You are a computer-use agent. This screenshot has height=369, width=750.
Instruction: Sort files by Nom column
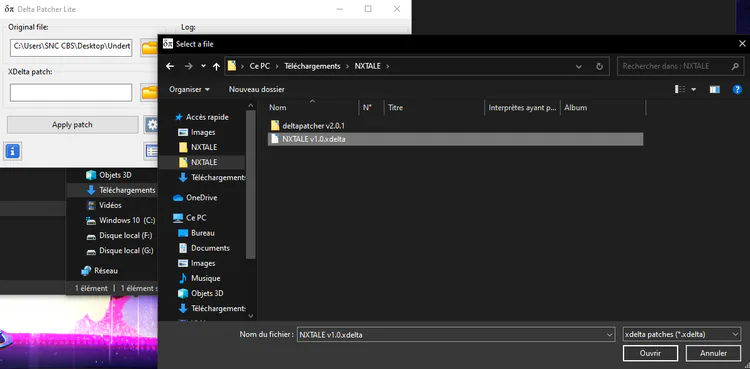(x=312, y=108)
